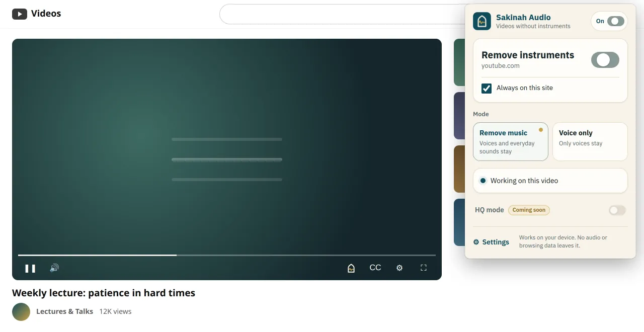Click Working on this video status
Image resolution: width=644 pixels, height=332 pixels.
click(550, 181)
